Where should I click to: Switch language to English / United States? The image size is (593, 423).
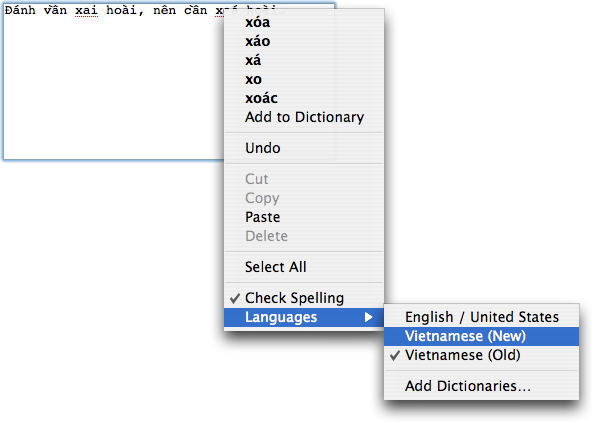click(x=481, y=317)
